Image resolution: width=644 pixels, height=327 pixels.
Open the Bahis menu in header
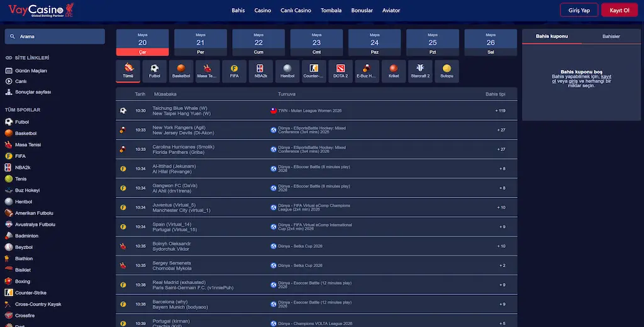238,10
